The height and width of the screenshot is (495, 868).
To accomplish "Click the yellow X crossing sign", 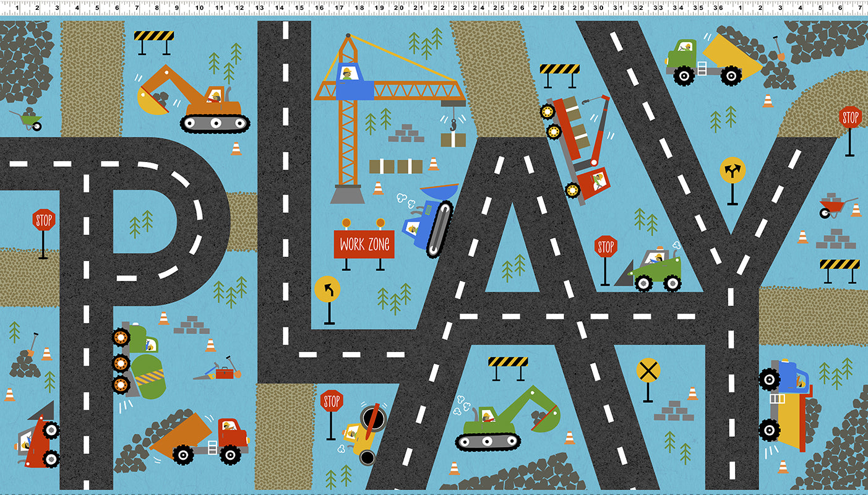I will tap(648, 371).
